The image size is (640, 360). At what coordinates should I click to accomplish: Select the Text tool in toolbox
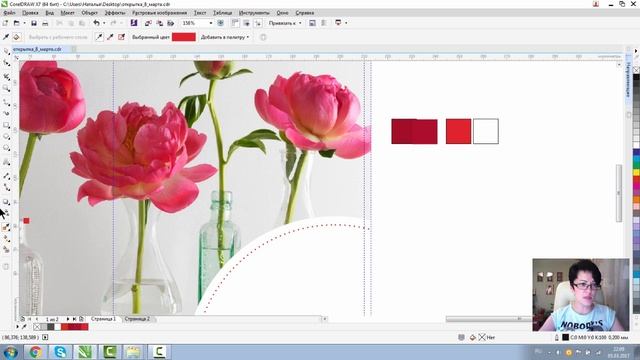pyautogui.click(x=6, y=162)
